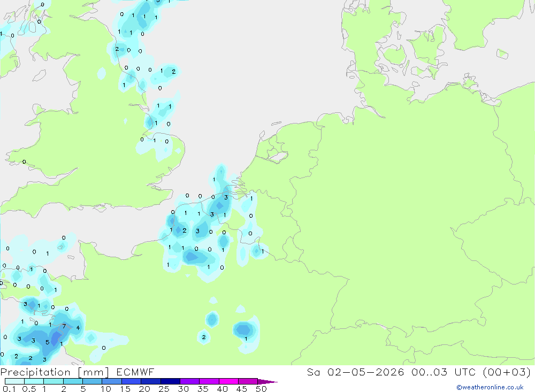The image size is (535, 392).
Task: Click the 0.5–1 mm legend swatch
Action: [34, 381]
